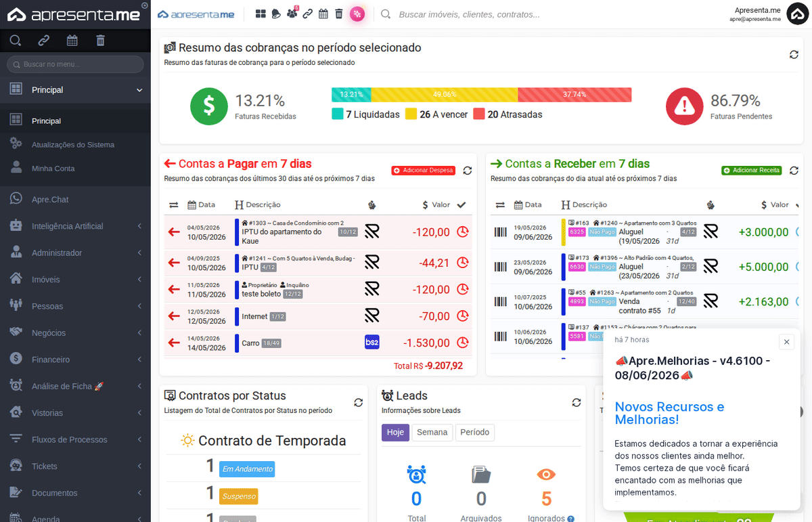The width and height of the screenshot is (812, 522).
Task: Open the calendar icon in the dark sidebar header
Action: [x=72, y=41]
